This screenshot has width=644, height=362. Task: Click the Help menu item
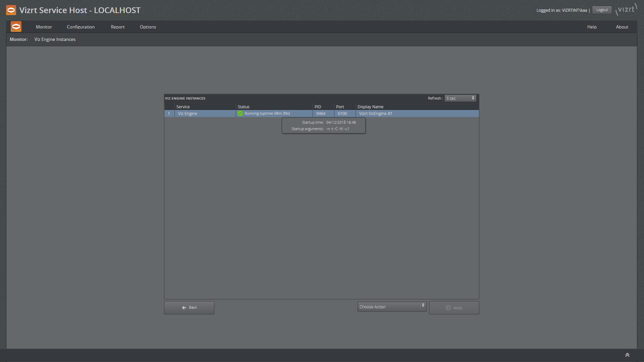point(591,26)
